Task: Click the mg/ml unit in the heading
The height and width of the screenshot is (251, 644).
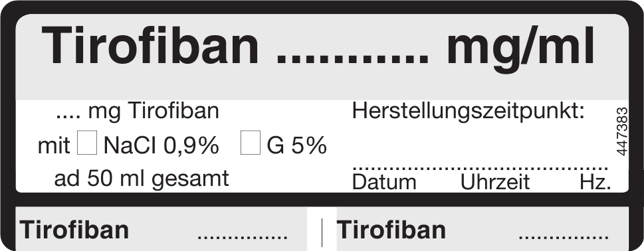Action: tap(520, 49)
